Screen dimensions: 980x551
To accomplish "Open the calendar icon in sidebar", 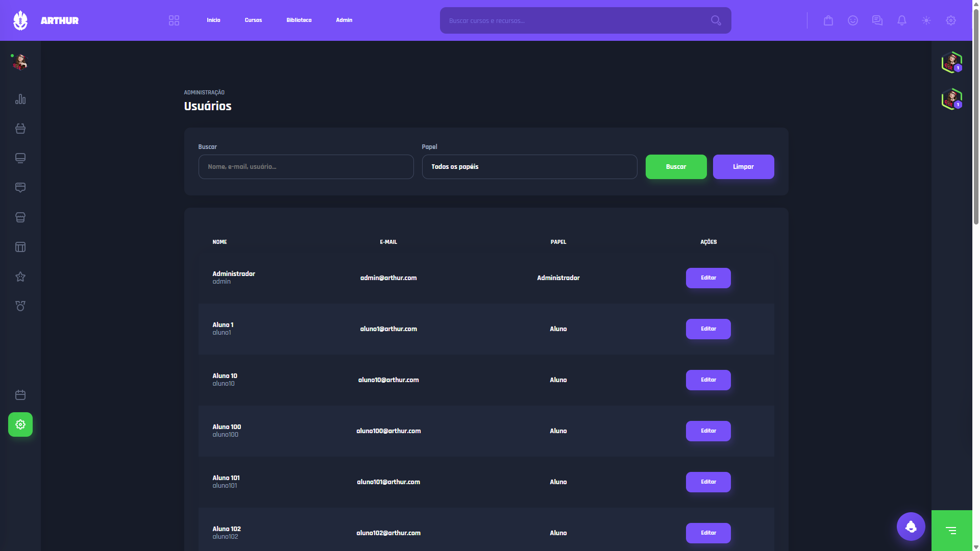I will pos(20,395).
